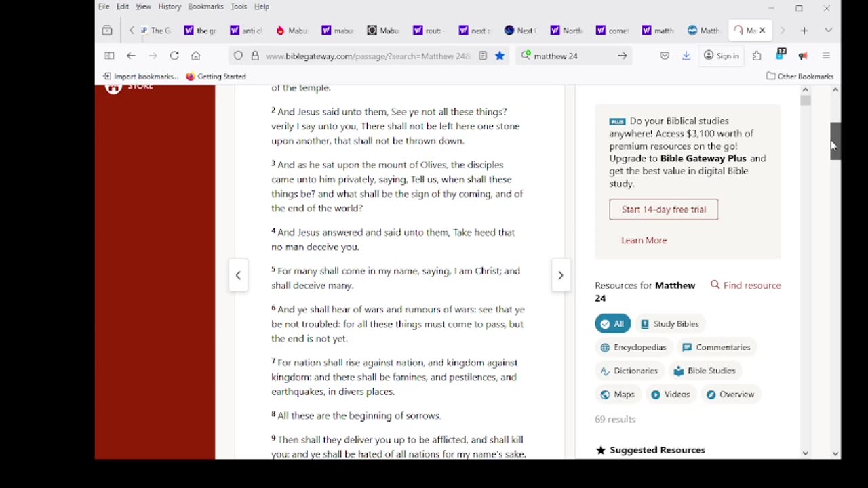This screenshot has width=868, height=488.
Task: Click the main page scrollbar thumb
Action: (835, 142)
